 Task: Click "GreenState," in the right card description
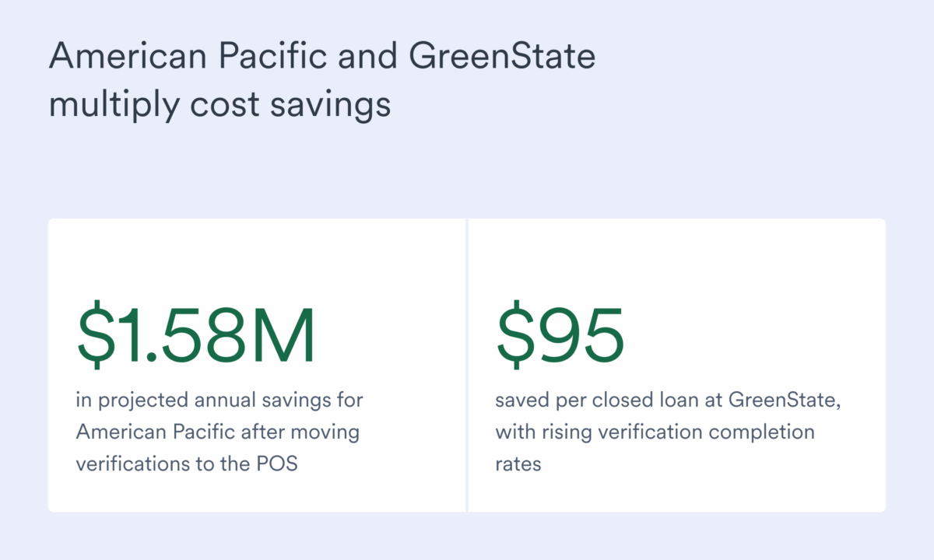[x=785, y=401]
